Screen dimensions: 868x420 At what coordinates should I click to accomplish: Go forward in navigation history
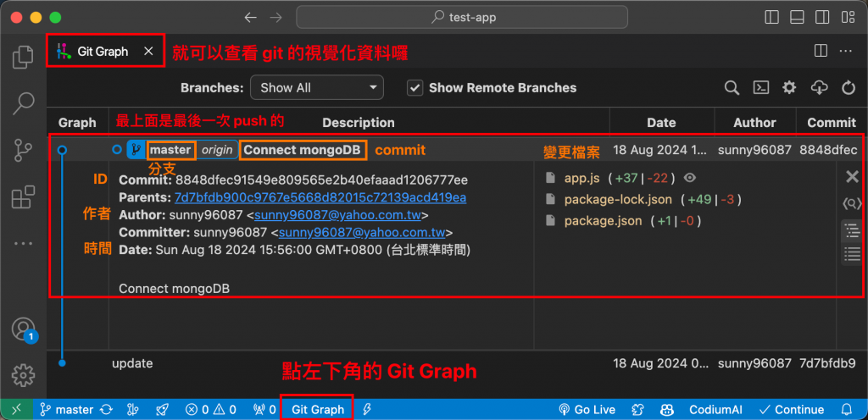[x=275, y=17]
